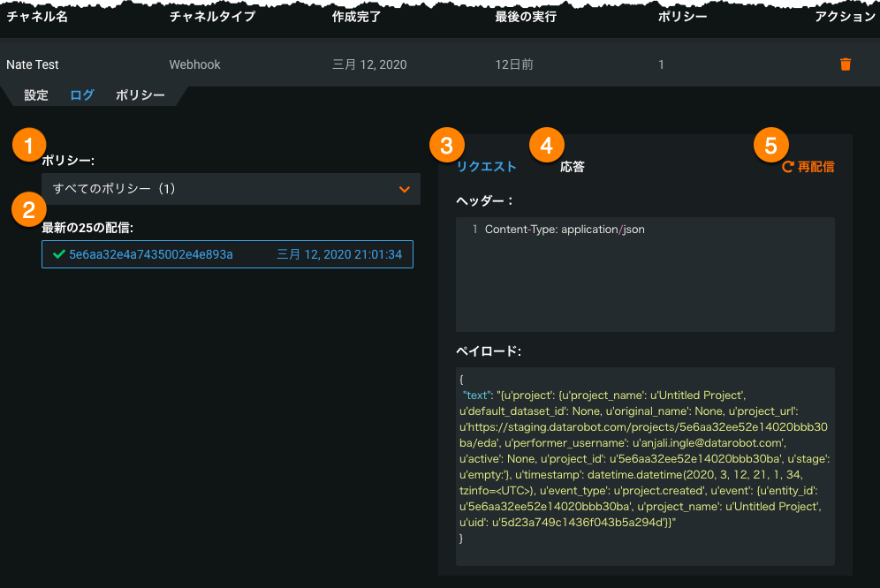Switch to the 設定 tab
The image size is (880, 588).
pyautogui.click(x=36, y=95)
